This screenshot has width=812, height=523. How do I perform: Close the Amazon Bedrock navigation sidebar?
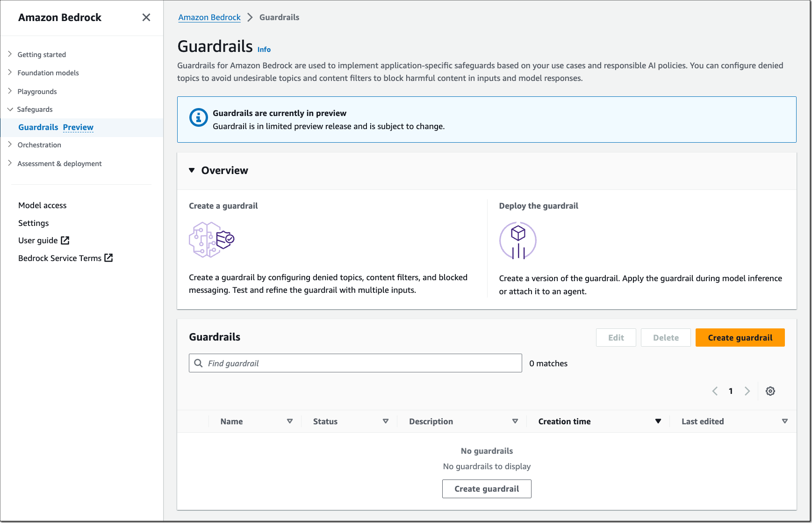(x=146, y=17)
